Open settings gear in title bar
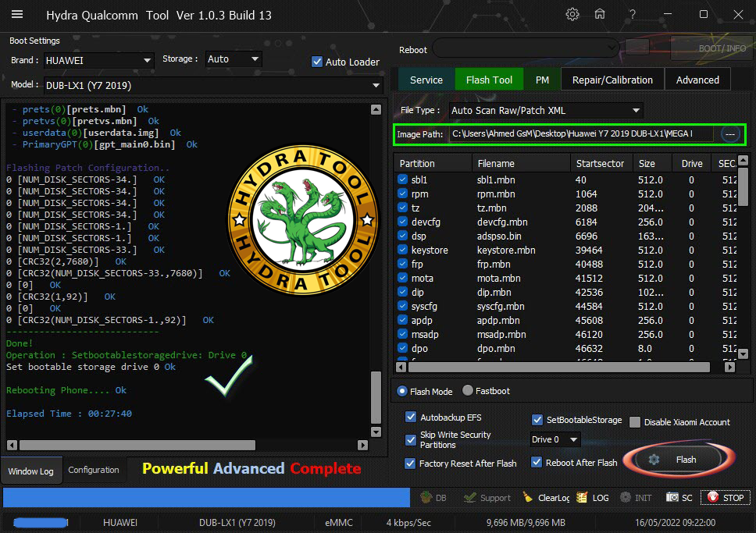The height and width of the screenshot is (533, 756). point(572,15)
